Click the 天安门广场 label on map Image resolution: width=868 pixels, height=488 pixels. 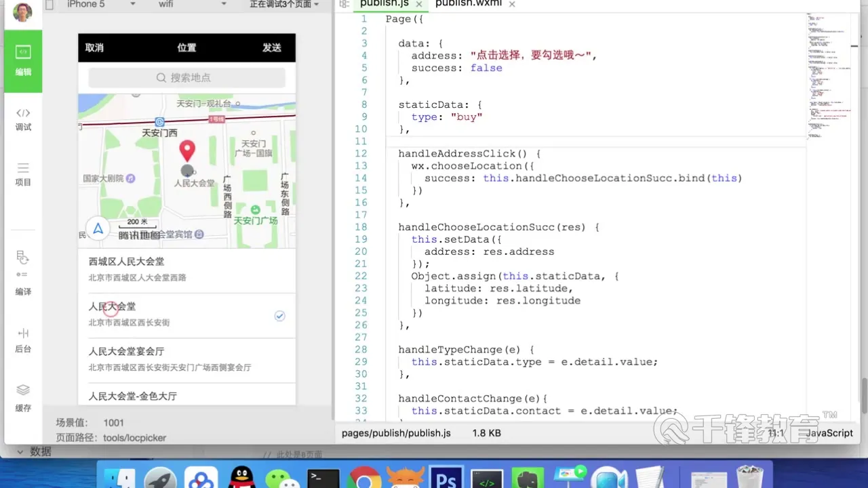pyautogui.click(x=256, y=220)
